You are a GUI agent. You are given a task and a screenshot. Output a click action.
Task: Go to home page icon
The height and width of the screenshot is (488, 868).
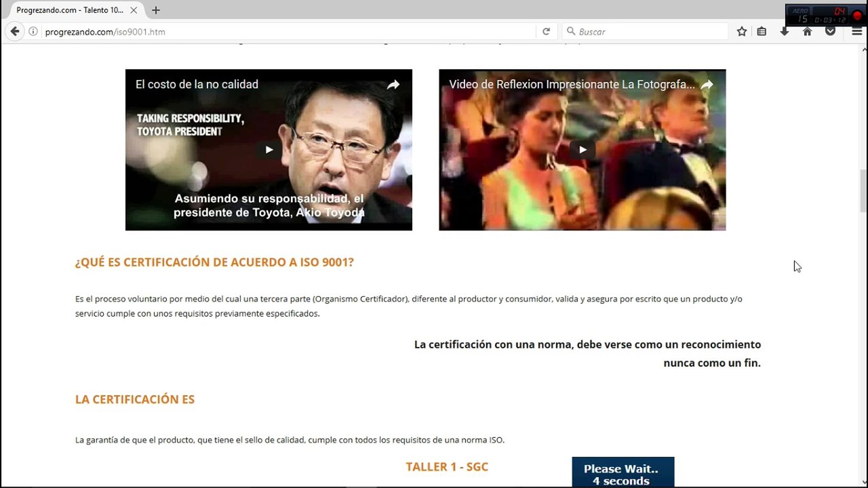807,31
